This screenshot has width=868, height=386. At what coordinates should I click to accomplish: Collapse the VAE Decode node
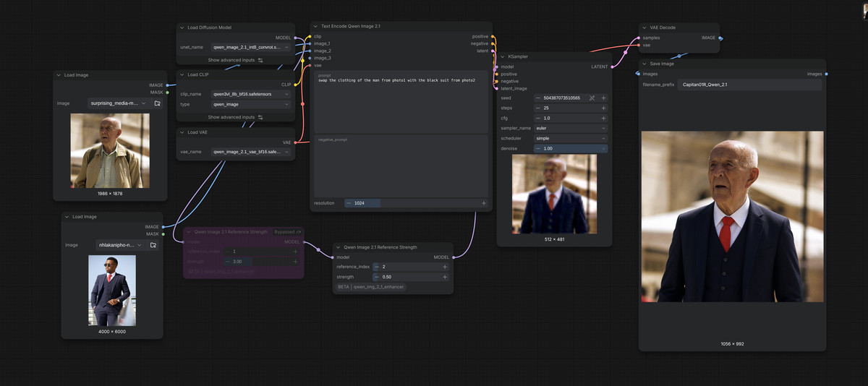click(x=644, y=27)
